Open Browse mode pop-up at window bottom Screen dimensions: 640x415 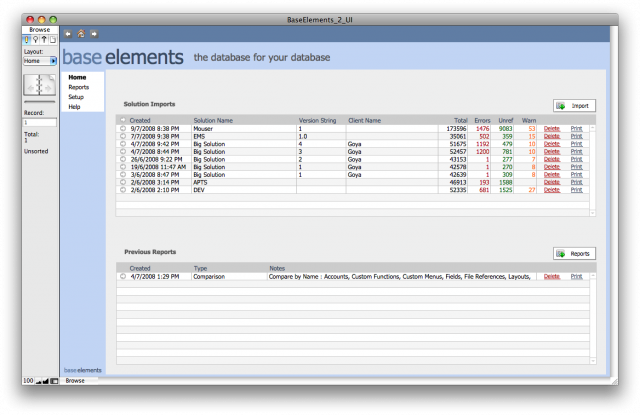[80, 381]
